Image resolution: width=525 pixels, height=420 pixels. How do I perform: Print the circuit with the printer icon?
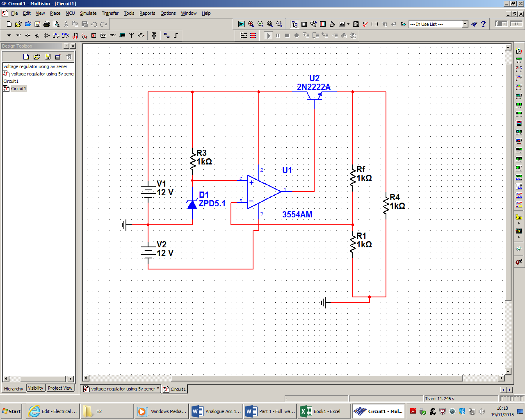point(47,24)
